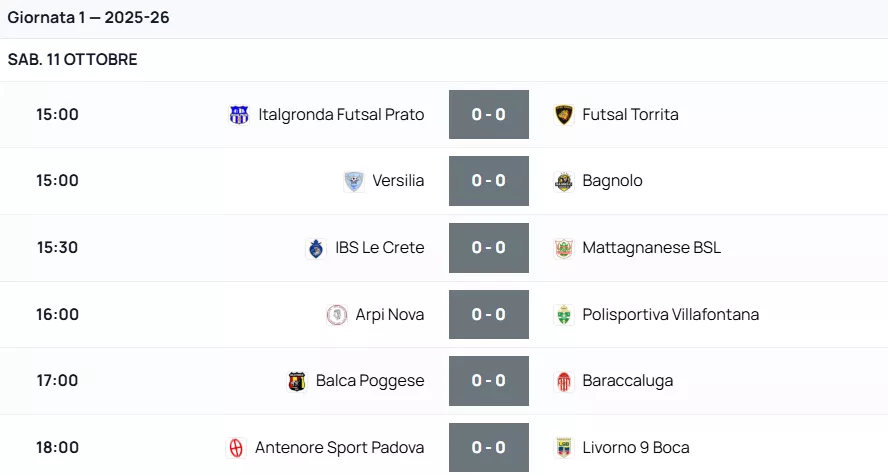Click the Bagnolo team logo
Viewport: 888px width, 475px height.
pos(564,181)
